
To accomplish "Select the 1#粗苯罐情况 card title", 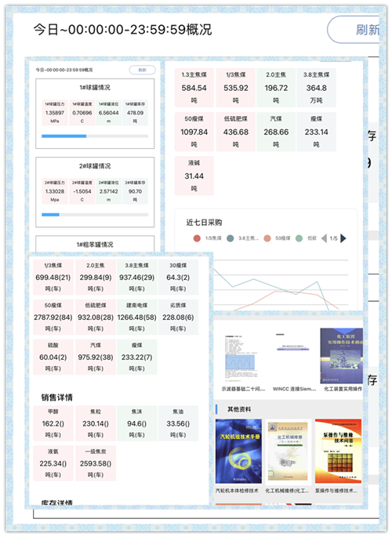I will click(95, 245).
